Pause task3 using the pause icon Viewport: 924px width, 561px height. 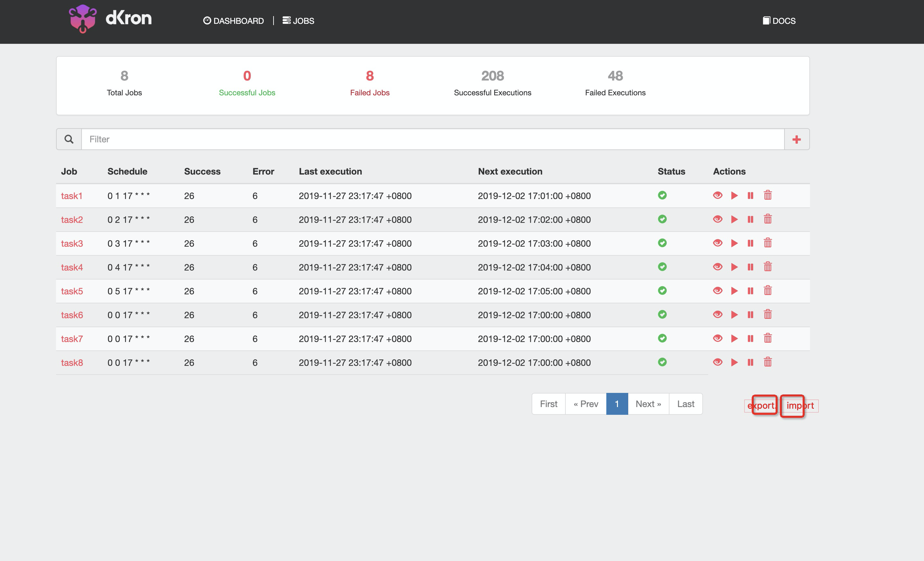[750, 243]
